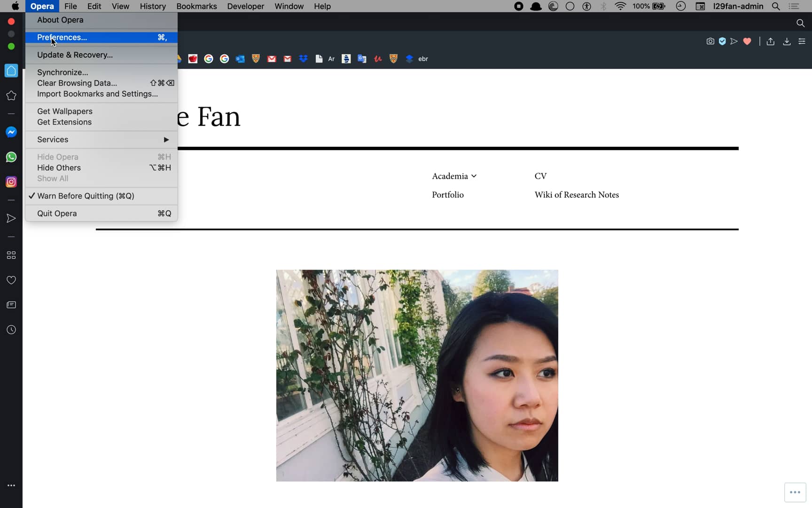
Task: Open the Wiki of Research Notes link
Action: click(577, 195)
